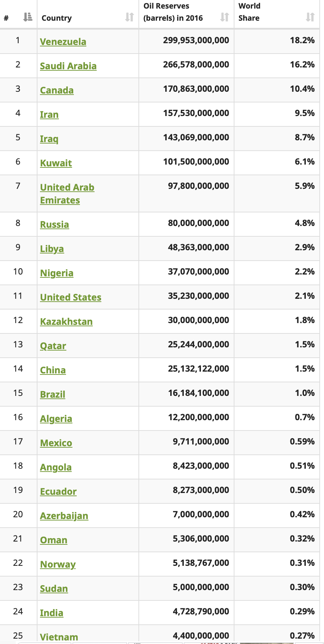Sort by Oil Reserves column arrows
The image size is (324, 644).
(224, 17)
